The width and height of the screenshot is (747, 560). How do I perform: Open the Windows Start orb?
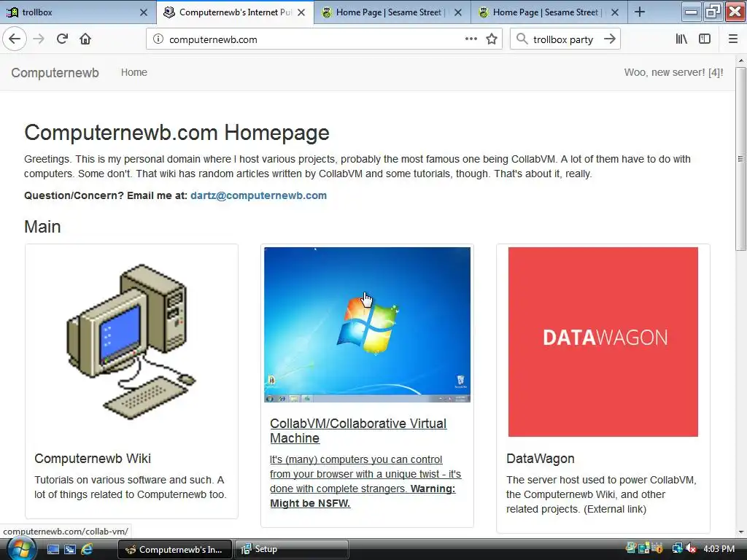21,549
